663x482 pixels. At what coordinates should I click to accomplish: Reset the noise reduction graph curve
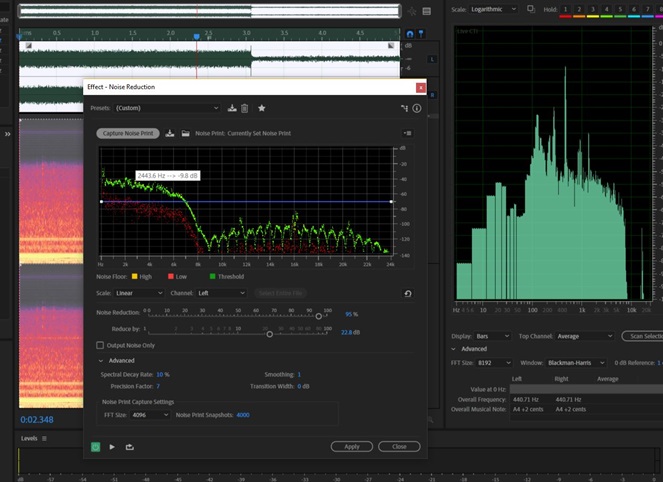point(408,293)
